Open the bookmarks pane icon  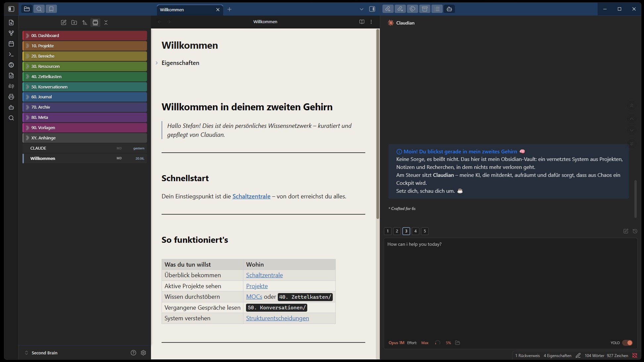(51, 9)
